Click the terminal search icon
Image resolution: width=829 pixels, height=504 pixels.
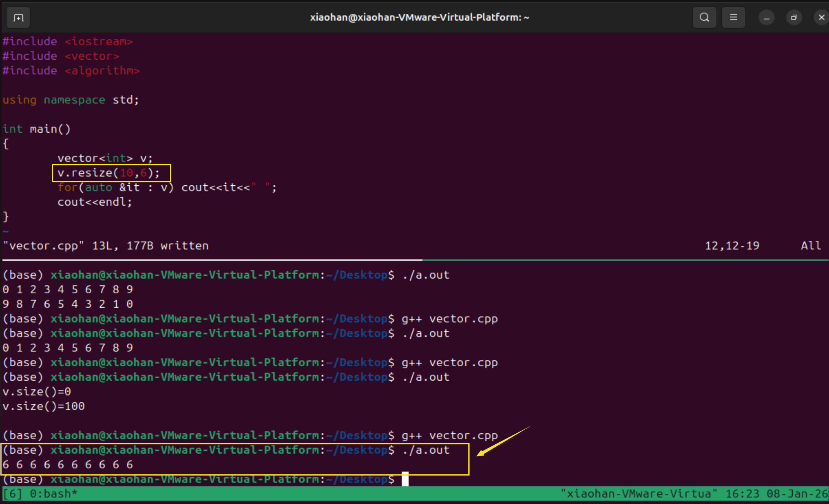[x=704, y=18]
